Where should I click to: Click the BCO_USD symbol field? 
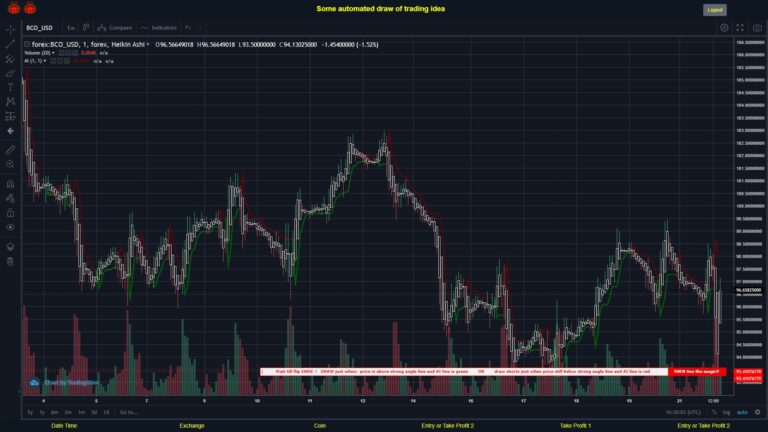[x=40, y=28]
